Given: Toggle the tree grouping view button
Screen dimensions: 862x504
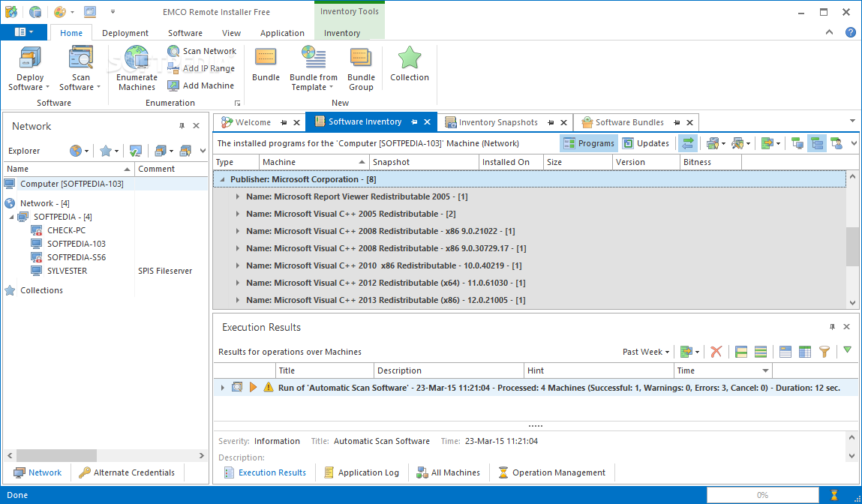Looking at the screenshot, I should coord(817,143).
